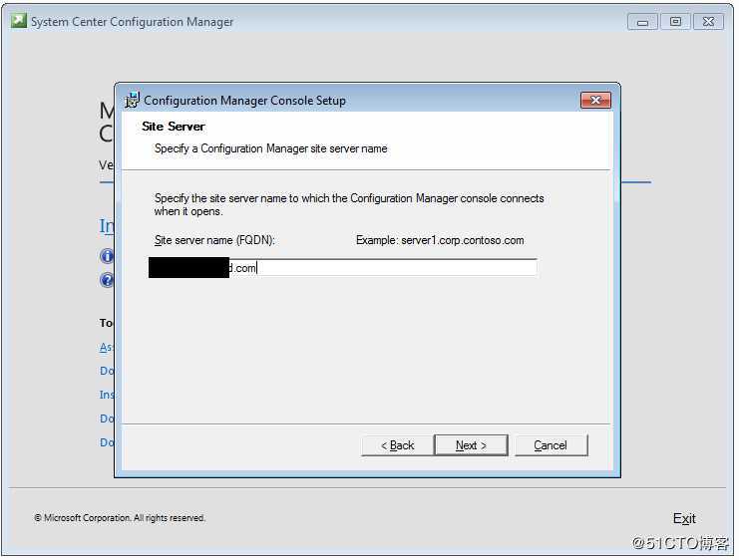739x560 pixels.
Task: Click the site server name input field
Action: pyautogui.click(x=343, y=268)
